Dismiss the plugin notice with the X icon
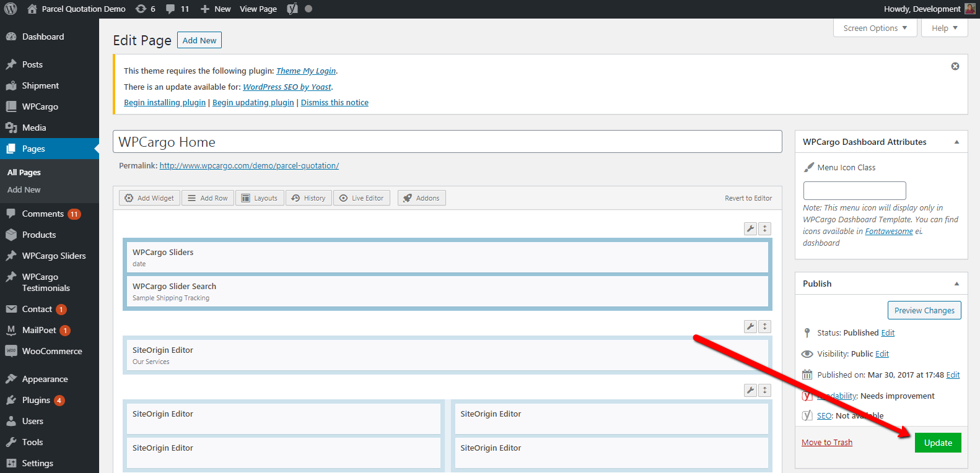Viewport: 980px width, 473px height. tap(955, 66)
